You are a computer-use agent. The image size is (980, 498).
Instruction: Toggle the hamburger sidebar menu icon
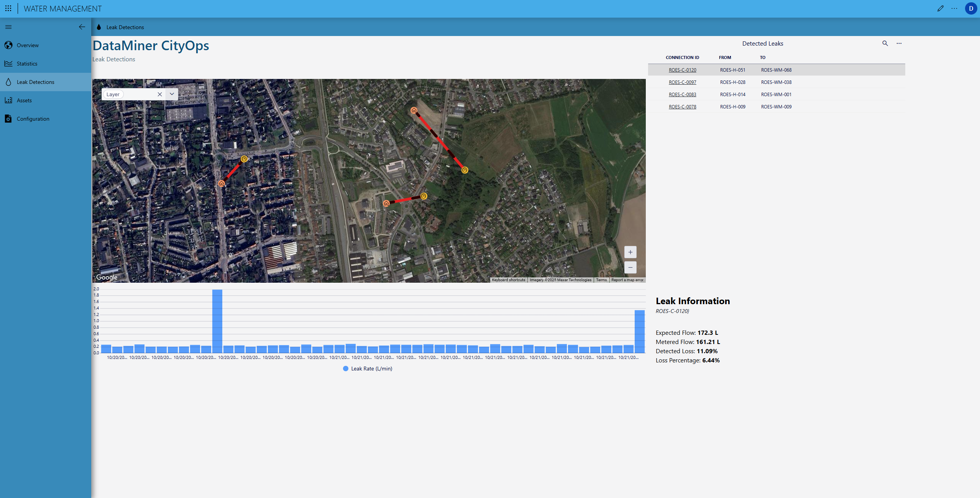pyautogui.click(x=8, y=27)
